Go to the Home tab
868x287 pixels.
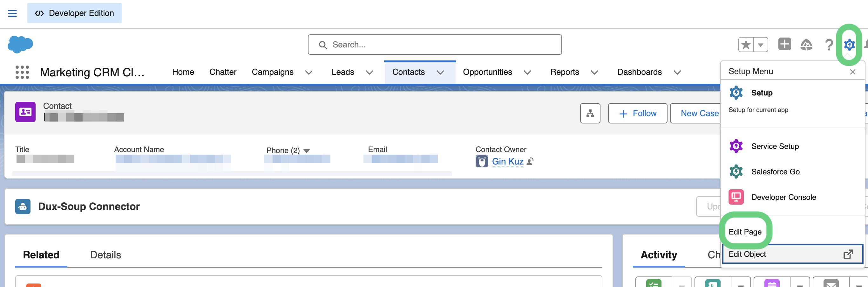[x=183, y=72]
